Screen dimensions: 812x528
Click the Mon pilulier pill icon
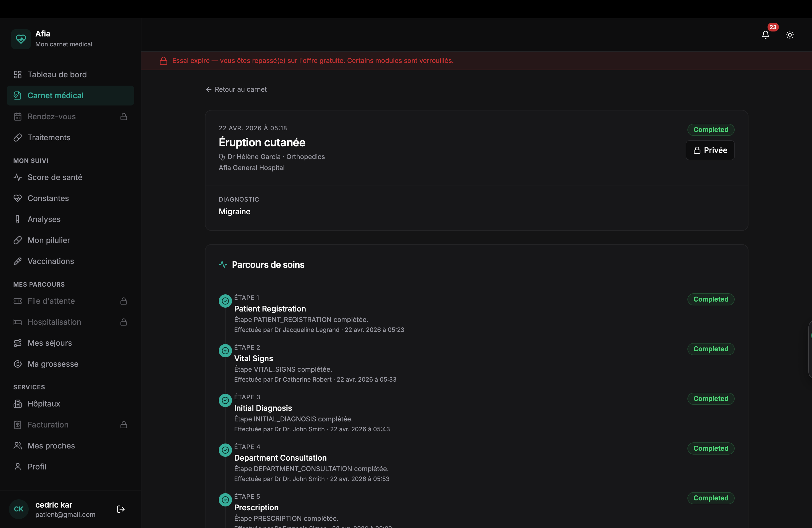(x=18, y=240)
